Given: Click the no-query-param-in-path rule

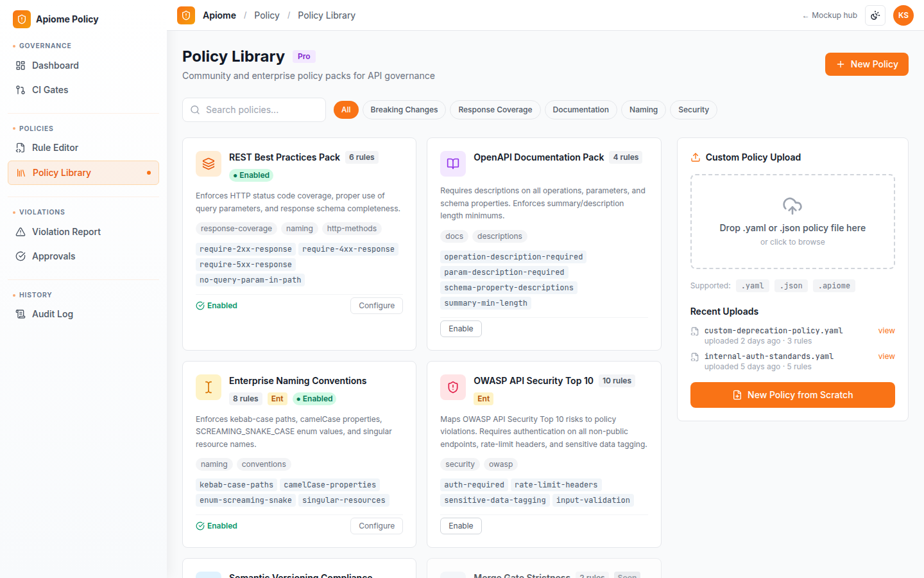Looking at the screenshot, I should pos(250,280).
